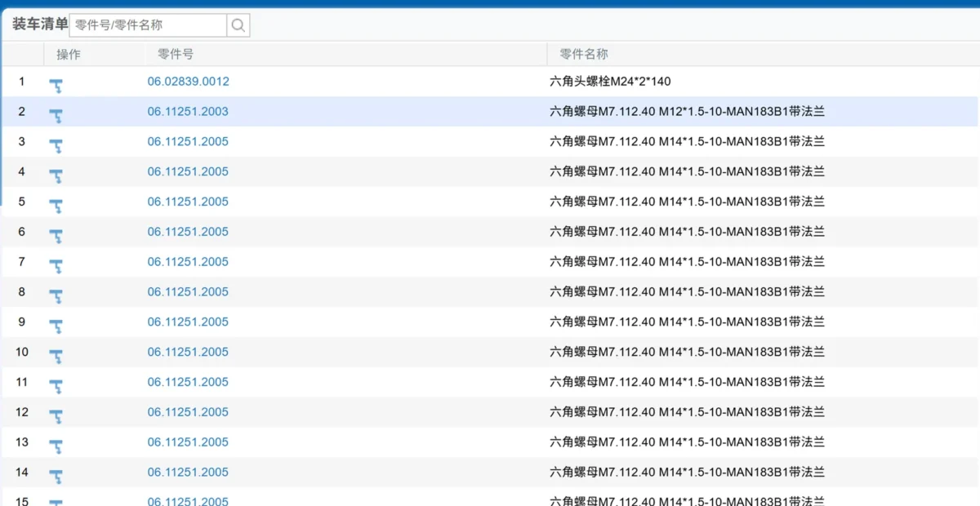Click the operation icon in row 4
The image size is (980, 506).
(x=56, y=175)
